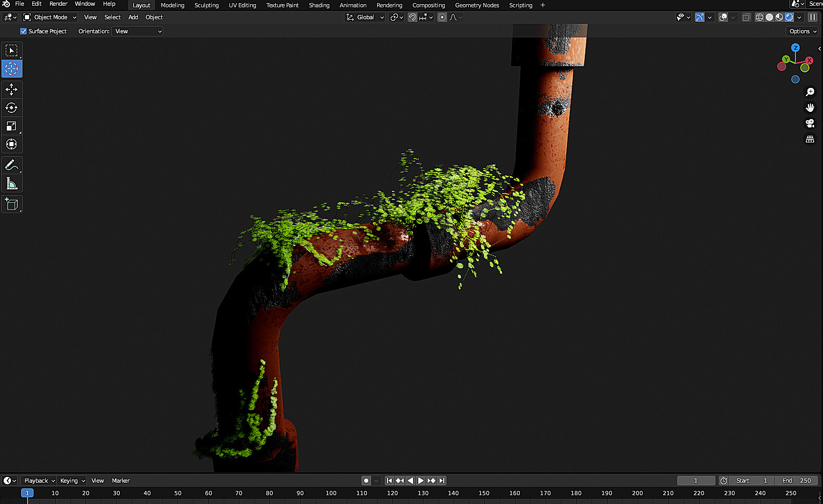
Task: Select the Annotate pencil tool
Action: coord(11,165)
